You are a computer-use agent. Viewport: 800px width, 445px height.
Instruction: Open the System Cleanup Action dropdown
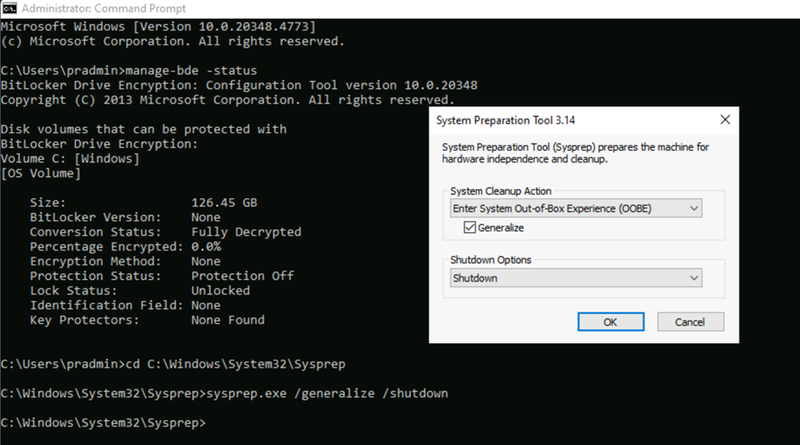tap(576, 208)
